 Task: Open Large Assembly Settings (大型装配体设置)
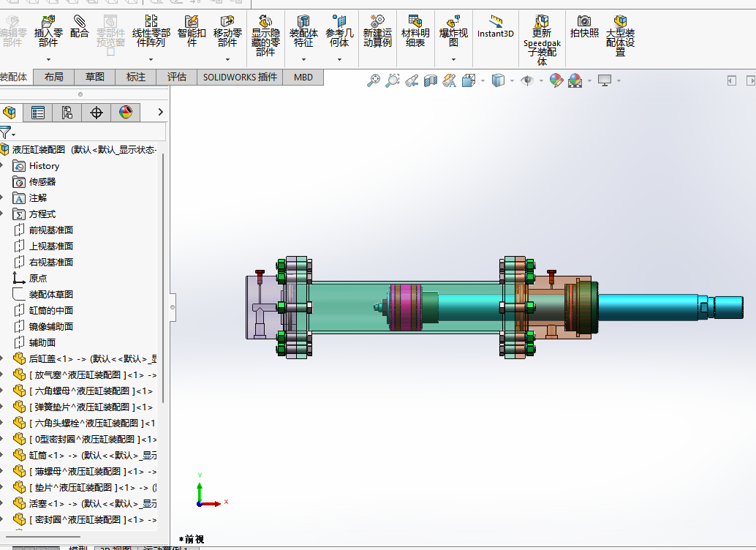click(620, 36)
